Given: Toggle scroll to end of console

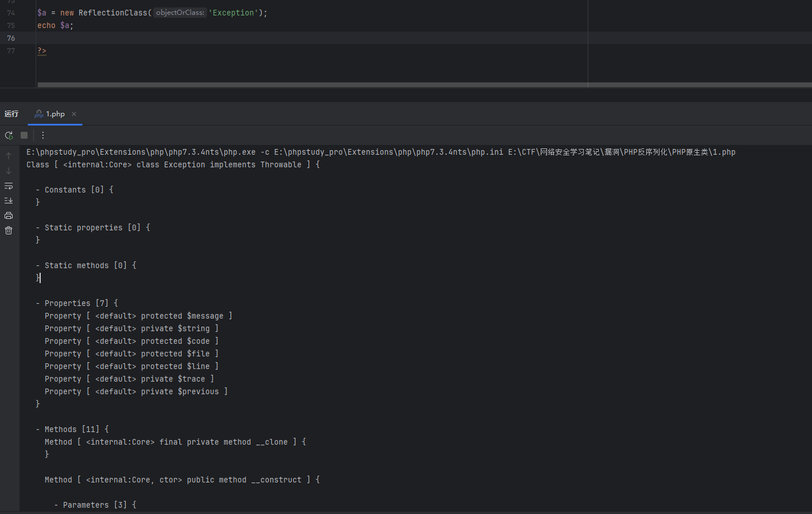Looking at the screenshot, I should click(9, 201).
